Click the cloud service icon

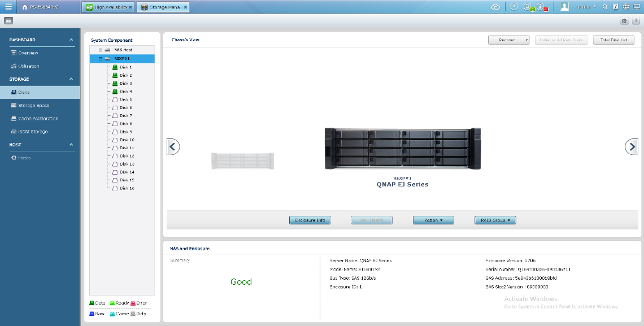point(495,7)
